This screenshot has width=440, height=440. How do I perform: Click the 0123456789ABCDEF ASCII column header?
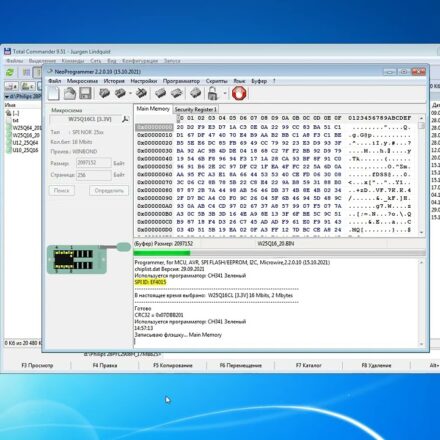coord(380,118)
